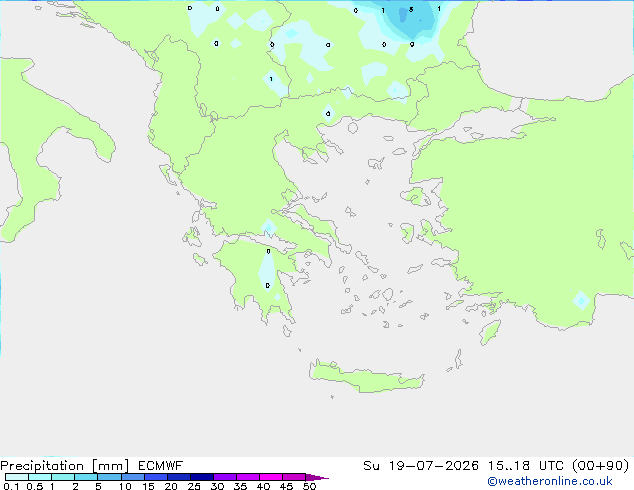Click the '[mm]' unit label
This screenshot has width=634, height=490.
pos(110,466)
